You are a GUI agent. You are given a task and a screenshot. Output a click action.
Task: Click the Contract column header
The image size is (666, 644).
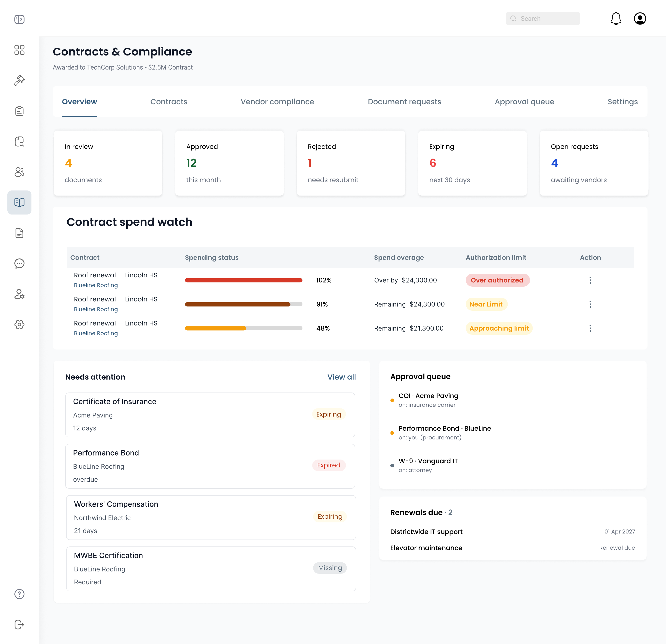[85, 258]
